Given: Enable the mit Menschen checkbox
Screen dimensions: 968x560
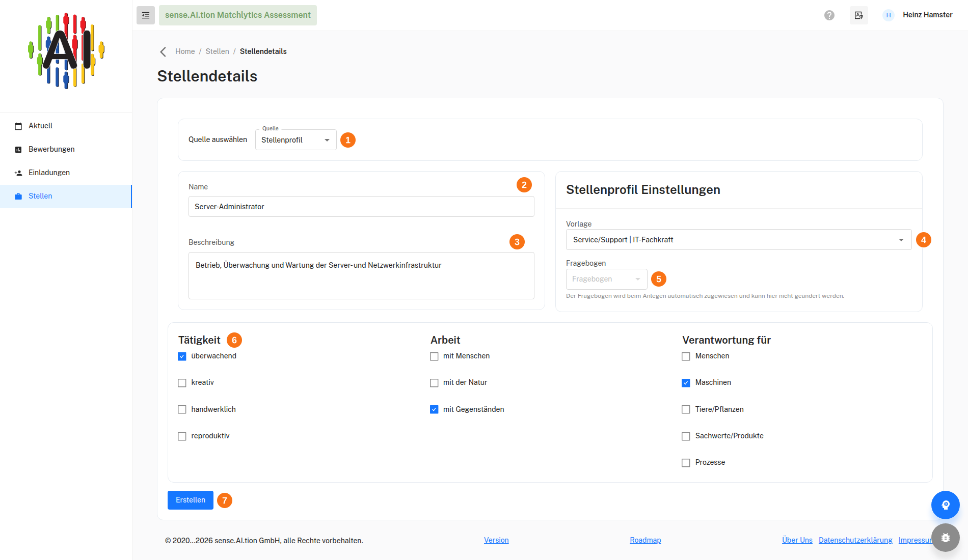Looking at the screenshot, I should click(x=434, y=356).
